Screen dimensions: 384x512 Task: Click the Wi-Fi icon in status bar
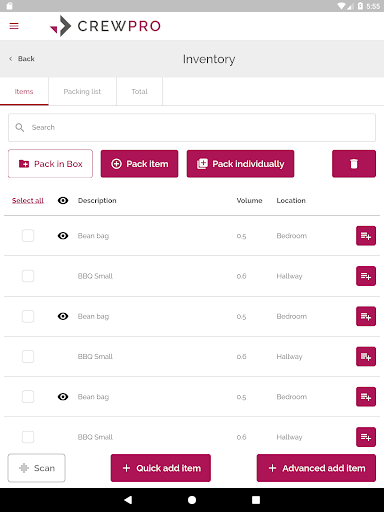(x=342, y=6)
